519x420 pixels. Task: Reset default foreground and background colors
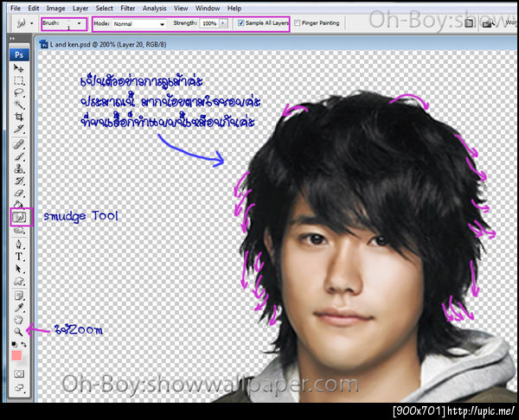(14, 344)
